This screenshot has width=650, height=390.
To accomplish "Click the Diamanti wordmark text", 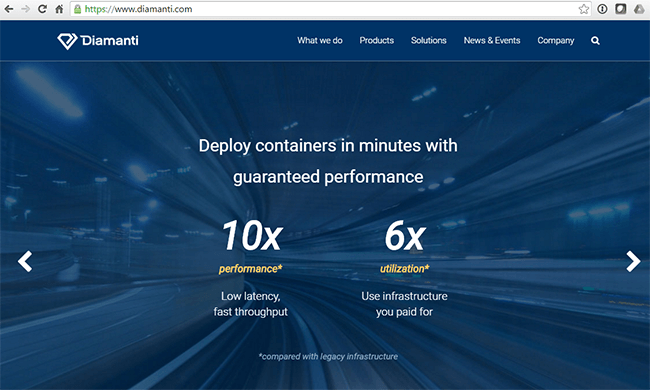I will [x=110, y=41].
